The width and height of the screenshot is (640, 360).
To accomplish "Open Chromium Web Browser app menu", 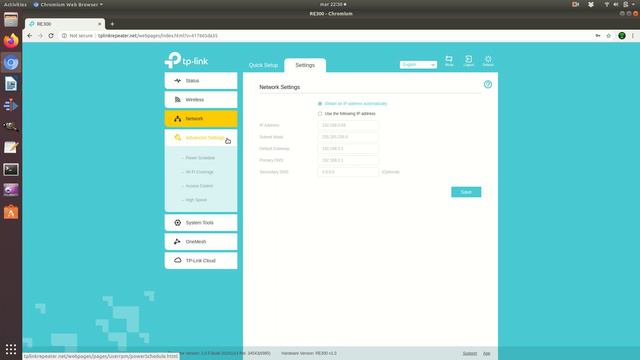I will (68, 4).
